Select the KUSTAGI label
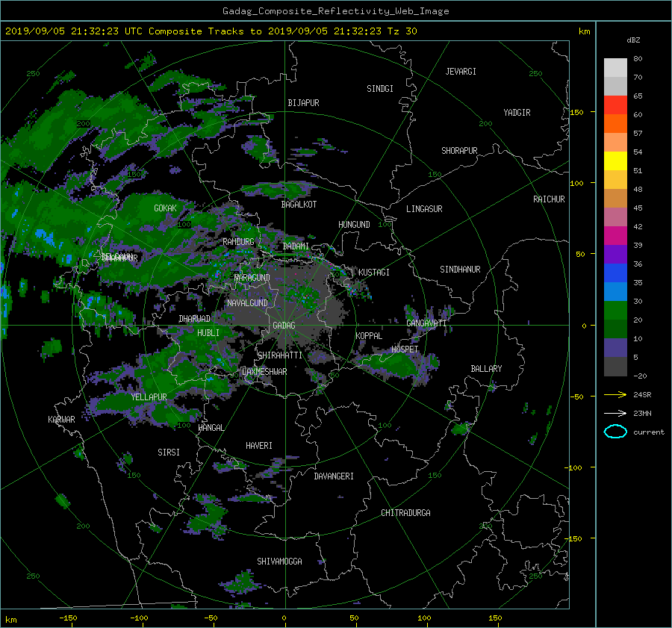This screenshot has height=628, width=672. click(374, 273)
